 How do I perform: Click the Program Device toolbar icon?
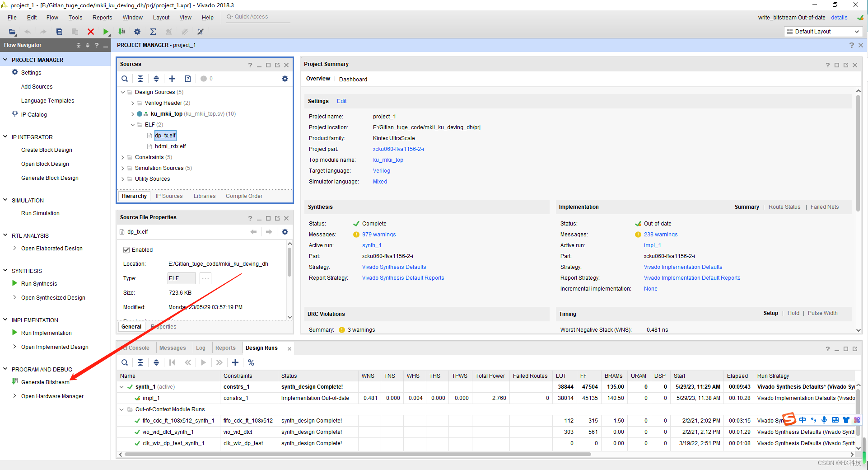click(121, 32)
